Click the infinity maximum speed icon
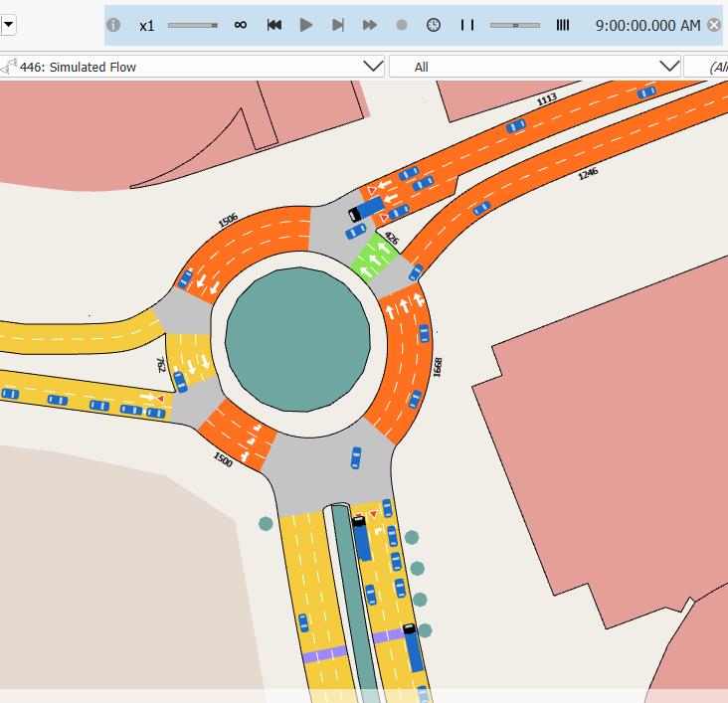The width and height of the screenshot is (728, 703). pyautogui.click(x=241, y=25)
